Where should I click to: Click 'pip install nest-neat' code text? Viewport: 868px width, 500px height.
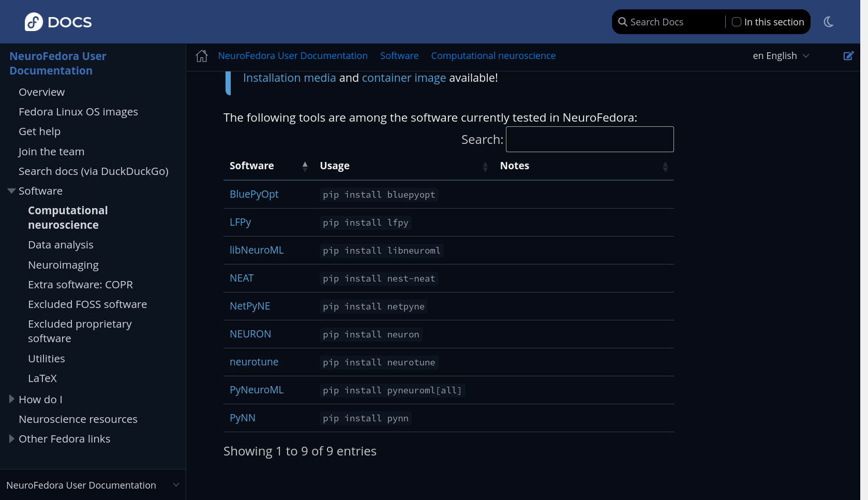coord(379,278)
